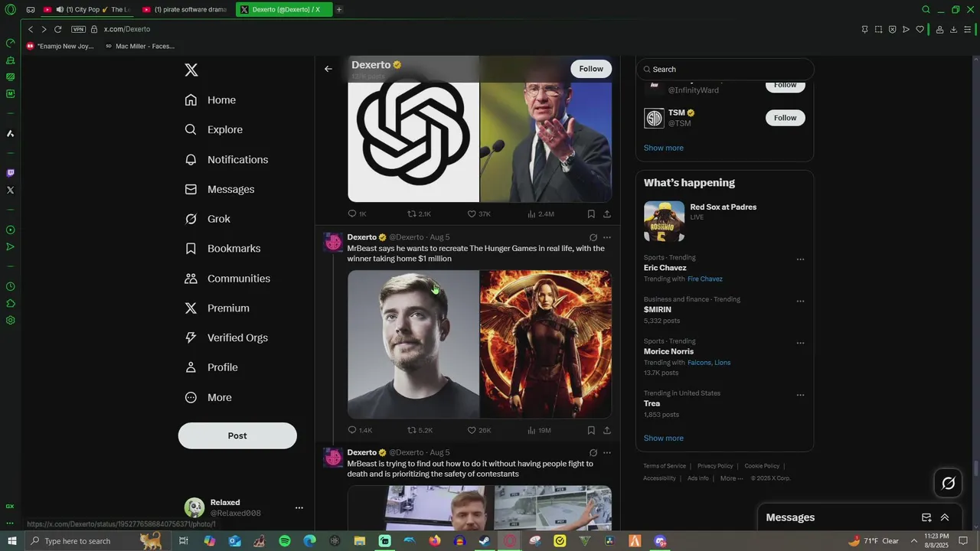Viewport: 980px width, 551px height.
Task: View analytics showing 2.4M views
Action: tap(541, 214)
